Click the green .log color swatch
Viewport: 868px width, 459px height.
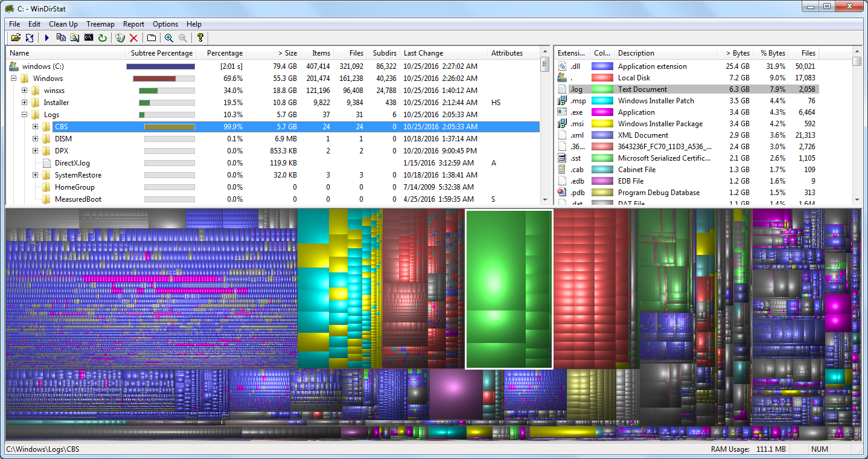click(x=602, y=89)
